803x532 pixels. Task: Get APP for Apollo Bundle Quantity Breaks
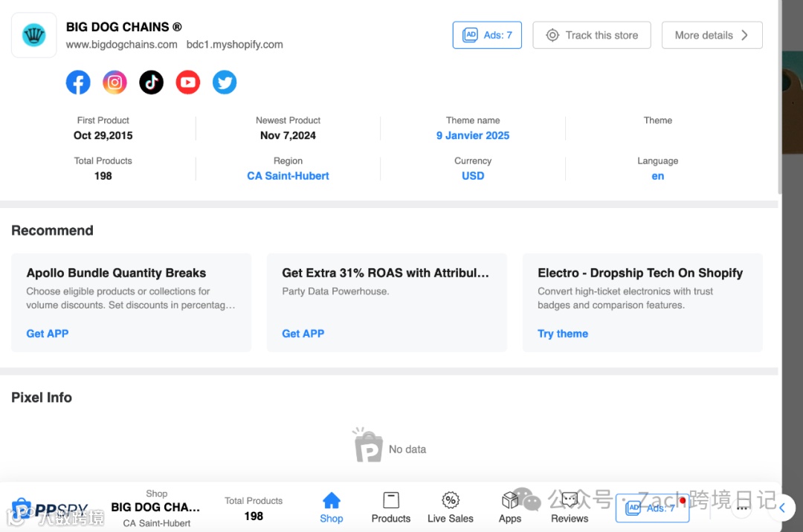point(47,334)
